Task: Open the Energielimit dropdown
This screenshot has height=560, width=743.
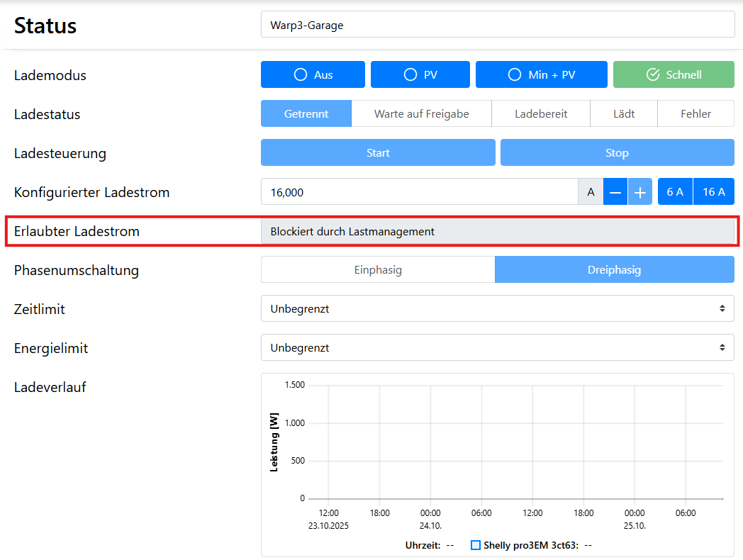Action: 497,348
